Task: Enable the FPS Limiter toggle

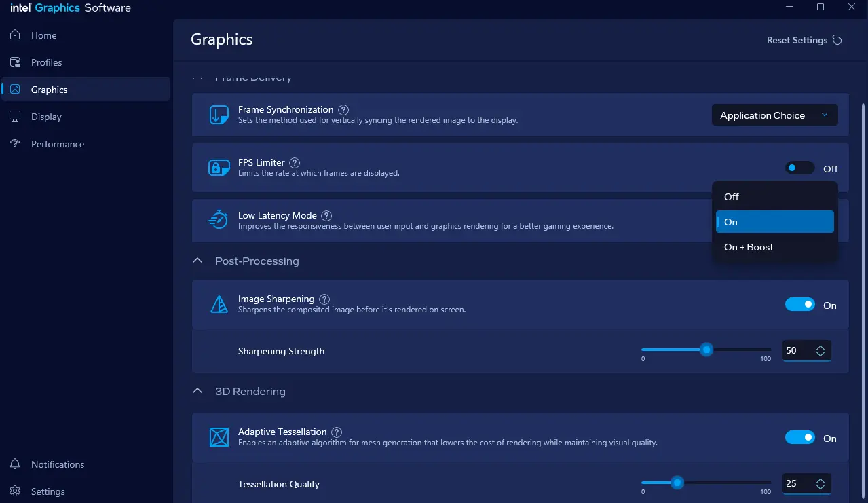Action: tap(799, 168)
